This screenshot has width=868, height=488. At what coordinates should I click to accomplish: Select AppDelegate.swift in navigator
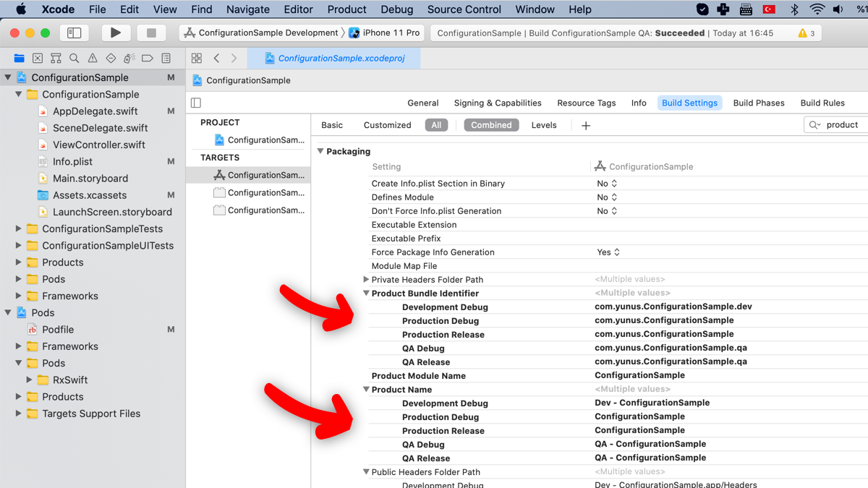click(x=95, y=111)
